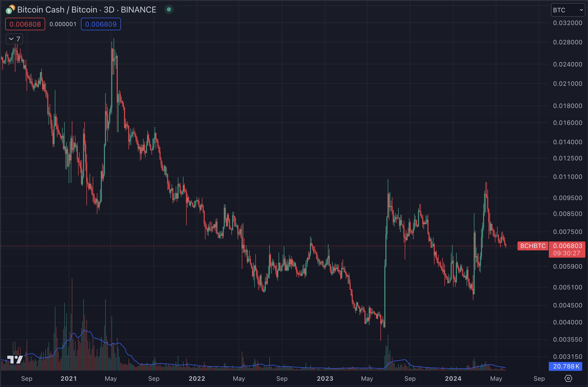This screenshot has width=588, height=387.
Task: Click the 2022 label on time axis
Action: [197, 379]
